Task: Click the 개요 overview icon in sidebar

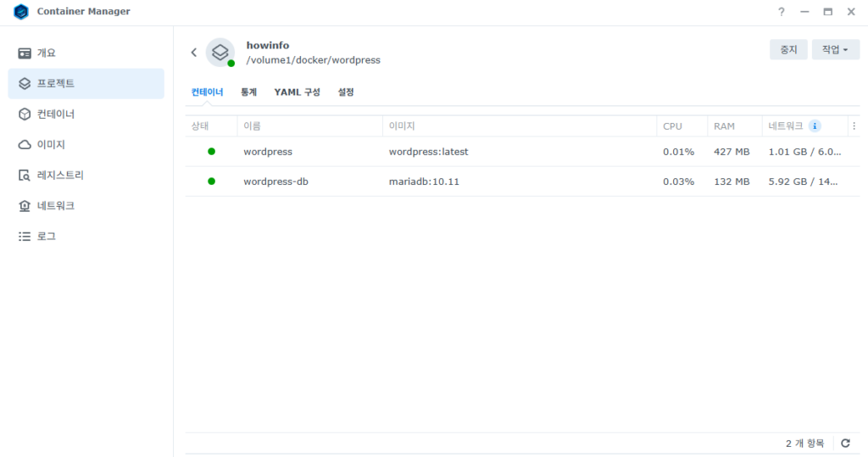Action: (x=25, y=53)
